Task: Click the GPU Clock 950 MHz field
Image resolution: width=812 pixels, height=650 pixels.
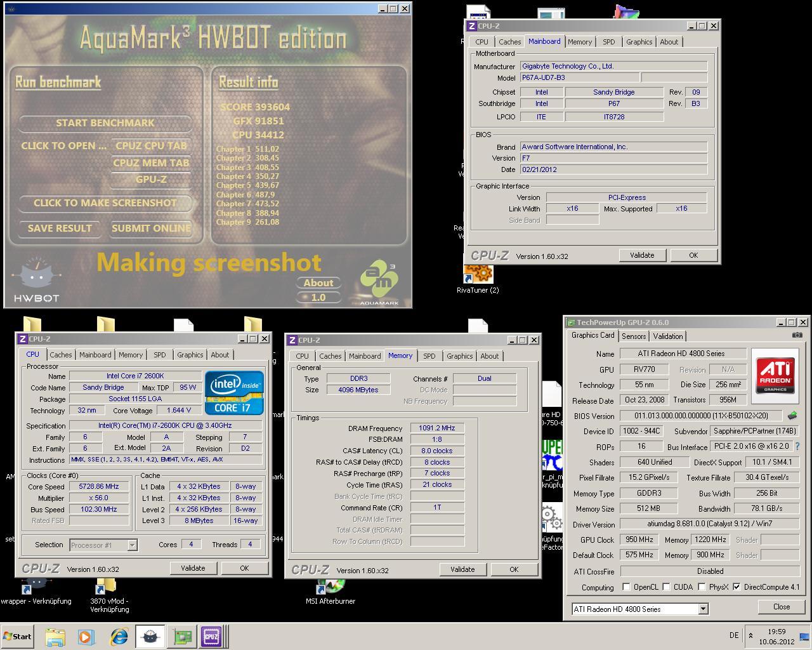Action: pos(639,540)
